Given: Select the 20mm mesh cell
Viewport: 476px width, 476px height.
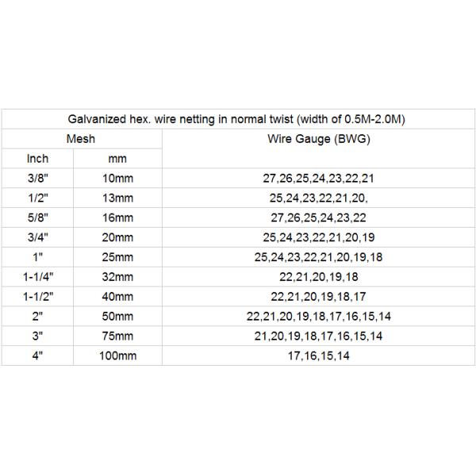Looking at the screenshot, I should [117, 237].
